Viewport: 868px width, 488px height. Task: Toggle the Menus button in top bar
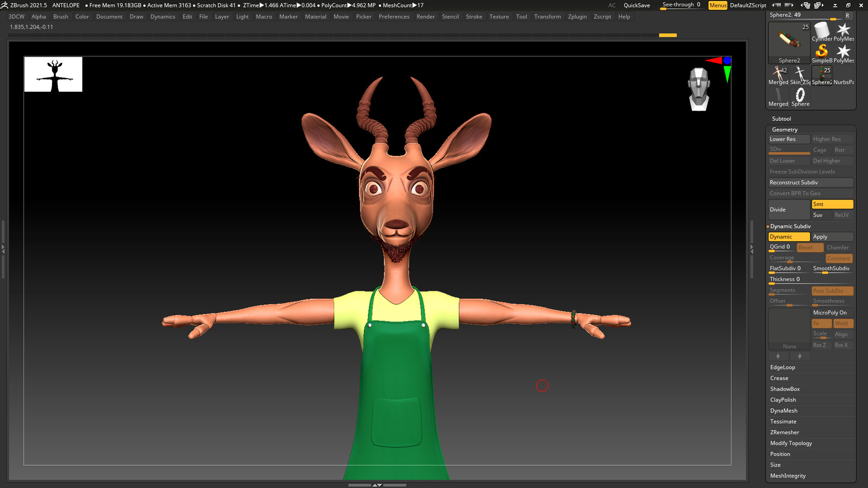coord(718,5)
